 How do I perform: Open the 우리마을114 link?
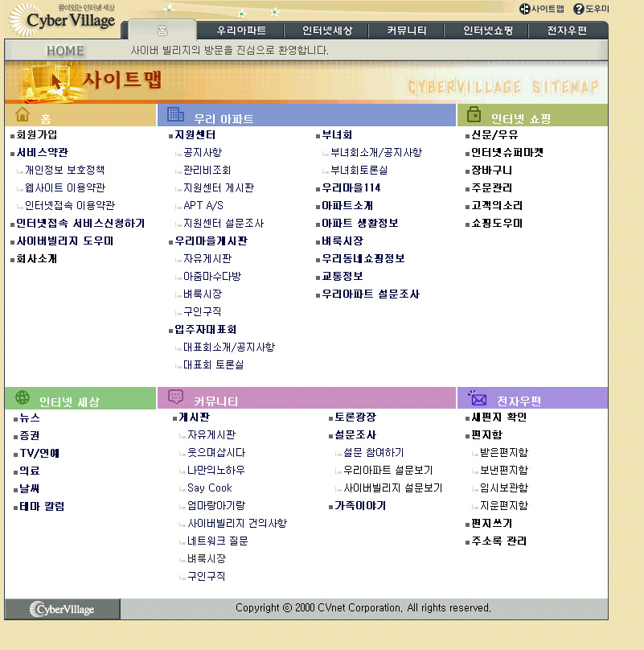click(351, 187)
